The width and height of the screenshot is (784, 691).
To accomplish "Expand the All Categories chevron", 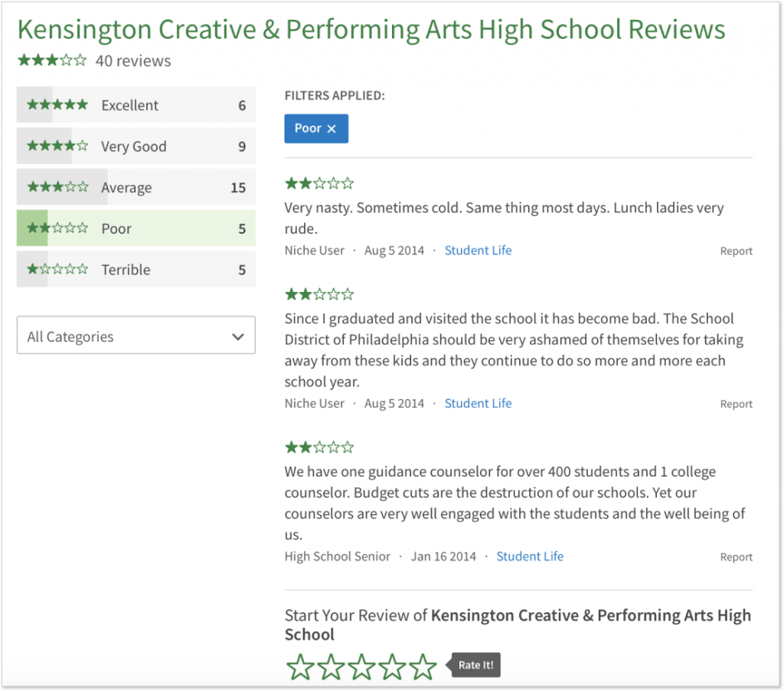I will point(238,337).
